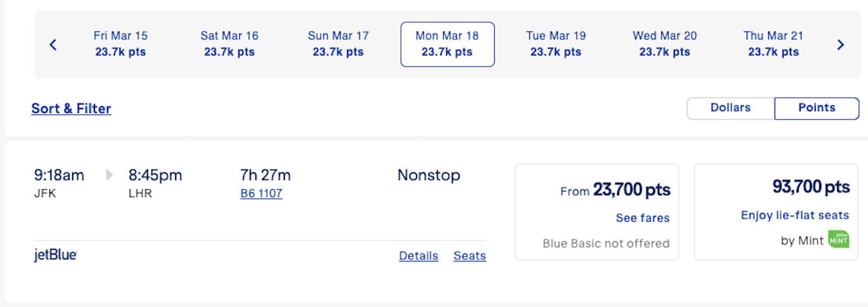
Task: Choose the Wed Mar 20 date tab
Action: click(665, 44)
